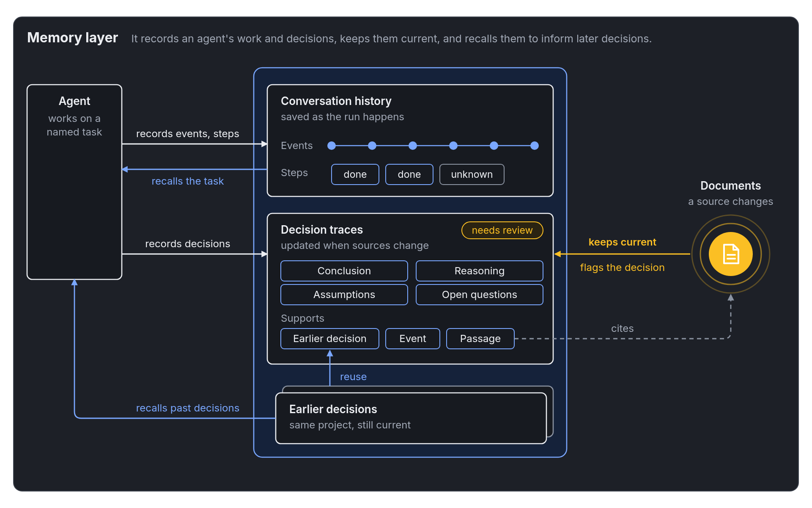Click the Reasoning box

coord(480,271)
